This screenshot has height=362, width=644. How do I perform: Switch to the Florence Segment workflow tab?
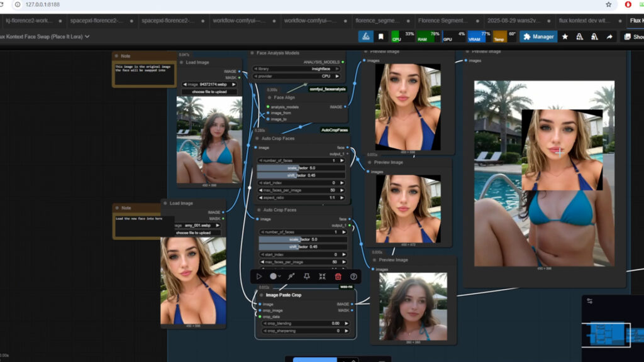pyautogui.click(x=443, y=21)
